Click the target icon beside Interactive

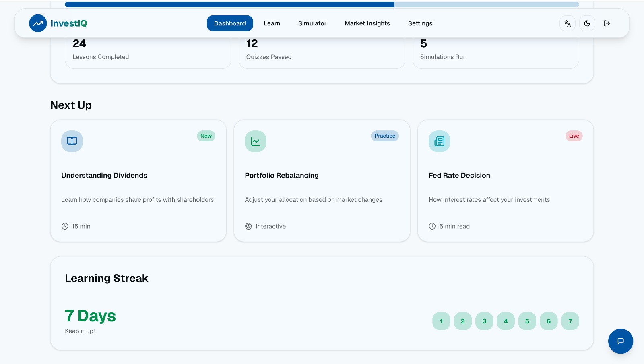(248, 226)
